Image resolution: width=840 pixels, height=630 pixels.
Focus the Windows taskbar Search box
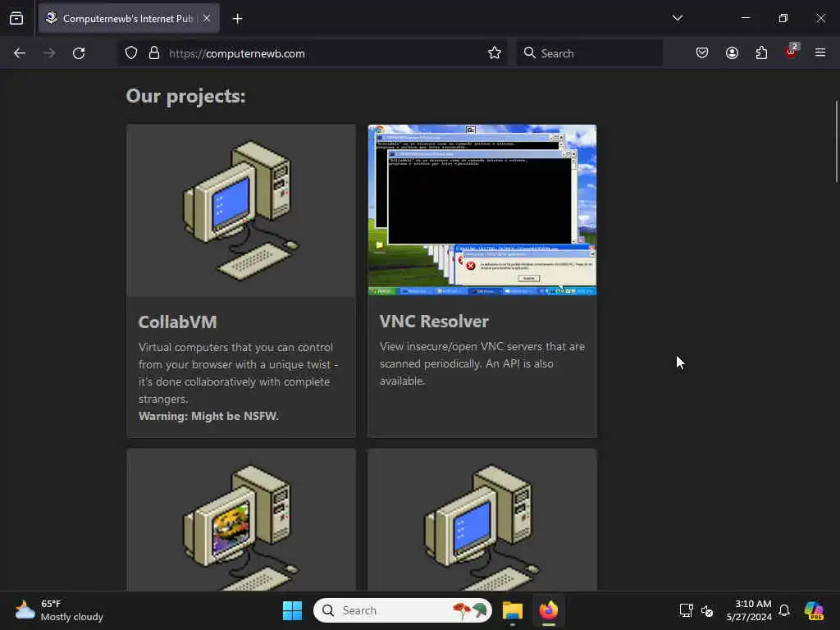pyautogui.click(x=402, y=610)
